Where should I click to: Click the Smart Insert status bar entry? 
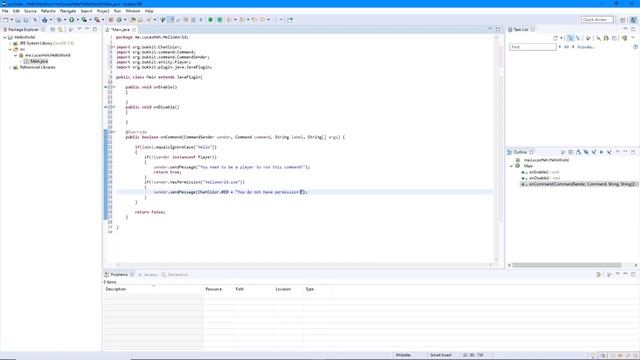coord(441,355)
